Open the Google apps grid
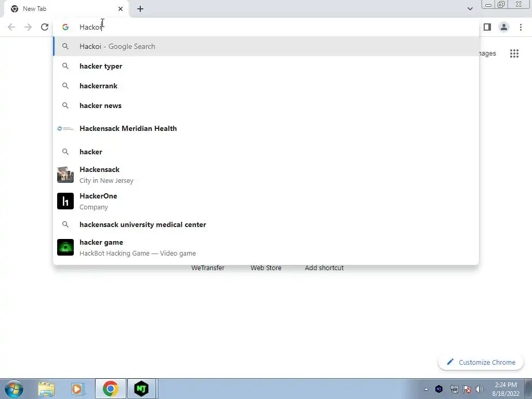532x399 pixels. pos(514,54)
